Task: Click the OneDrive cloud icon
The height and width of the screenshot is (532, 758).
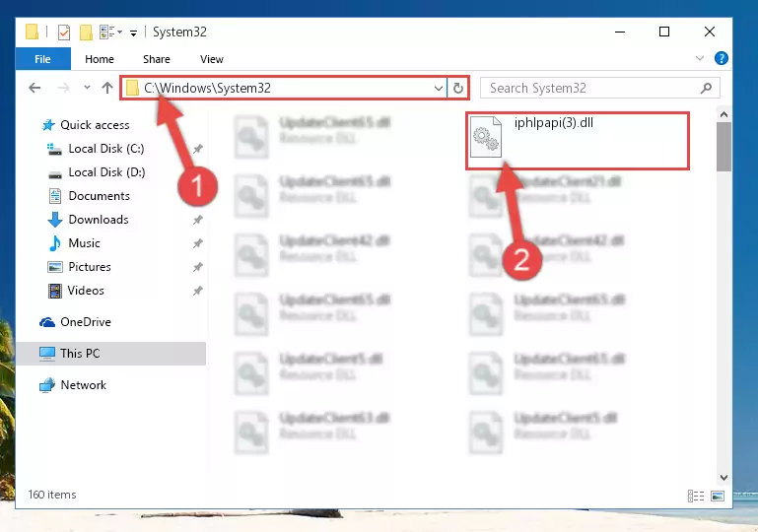Action: [47, 322]
